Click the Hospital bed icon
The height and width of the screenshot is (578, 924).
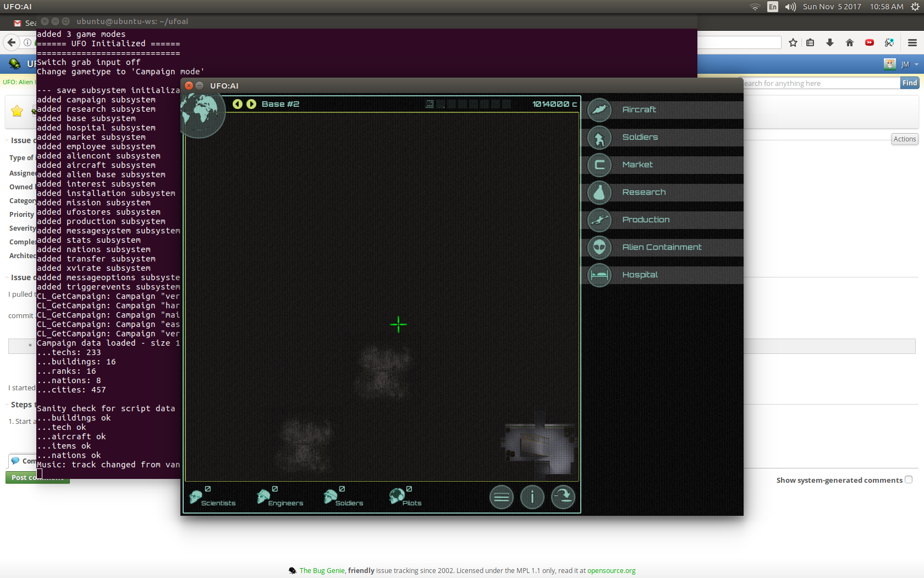(599, 275)
